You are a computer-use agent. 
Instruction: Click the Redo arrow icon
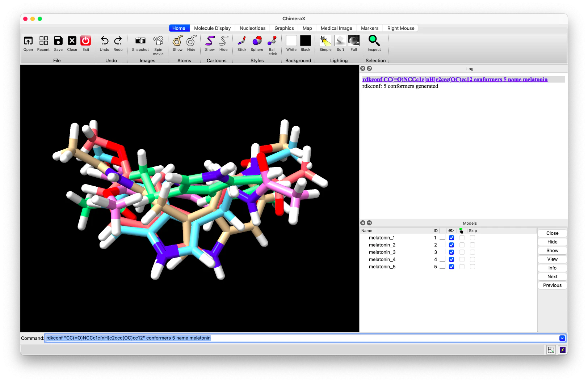tap(118, 41)
